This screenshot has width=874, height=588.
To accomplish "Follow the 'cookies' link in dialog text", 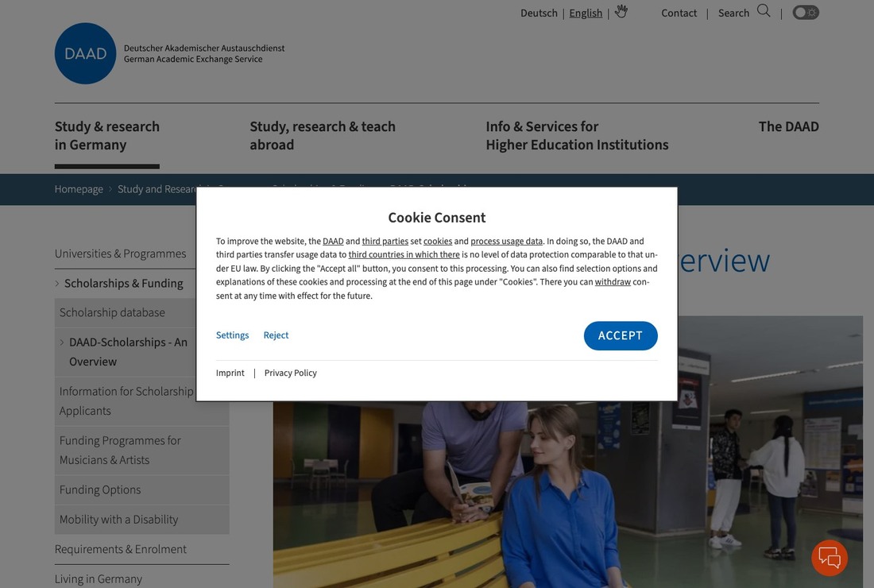I will [x=438, y=242].
